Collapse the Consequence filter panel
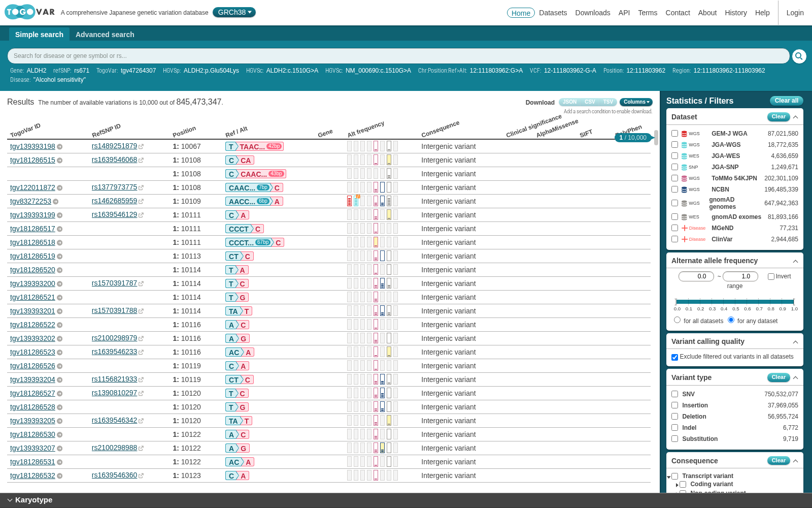The image size is (812, 508). [795, 461]
